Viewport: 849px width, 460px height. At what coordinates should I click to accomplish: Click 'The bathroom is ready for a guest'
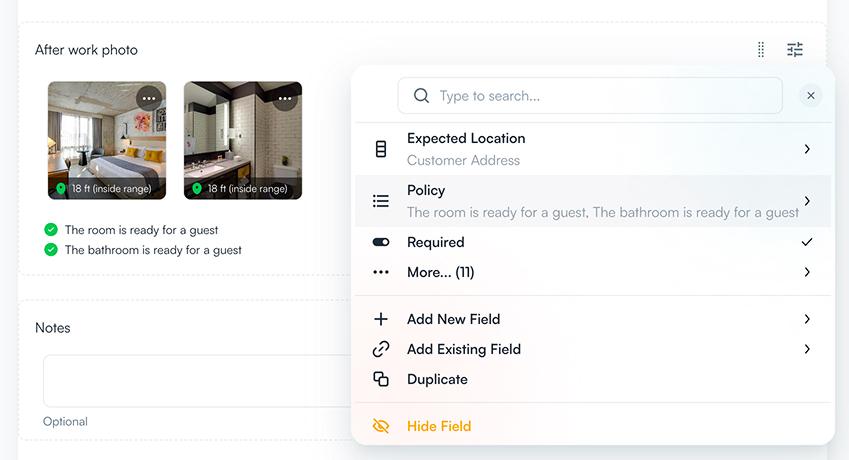coord(153,250)
